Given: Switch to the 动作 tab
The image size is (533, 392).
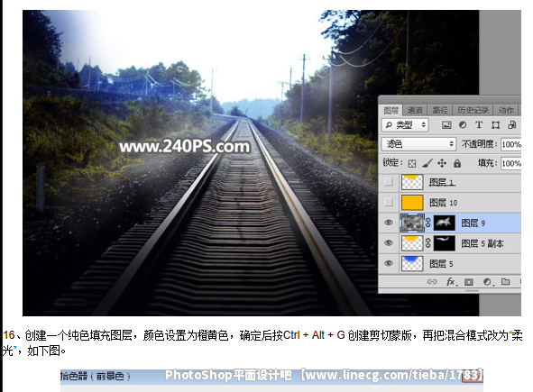Looking at the screenshot, I should click(x=506, y=111).
